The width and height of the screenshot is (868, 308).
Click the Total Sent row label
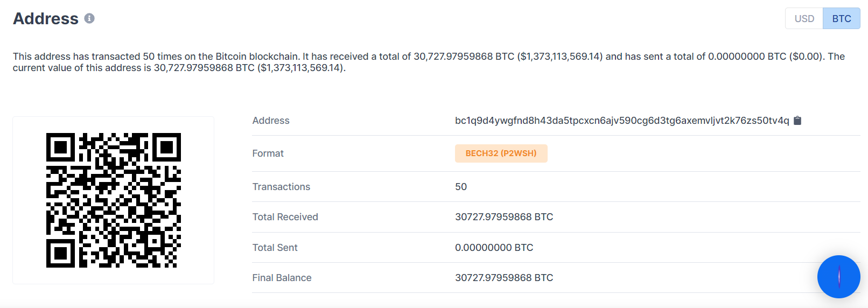coord(275,248)
